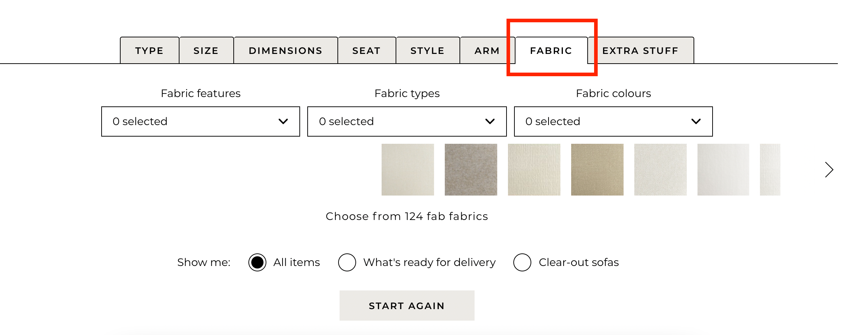
Task: Pick the tan beige fabric swatch
Action: [x=597, y=170]
